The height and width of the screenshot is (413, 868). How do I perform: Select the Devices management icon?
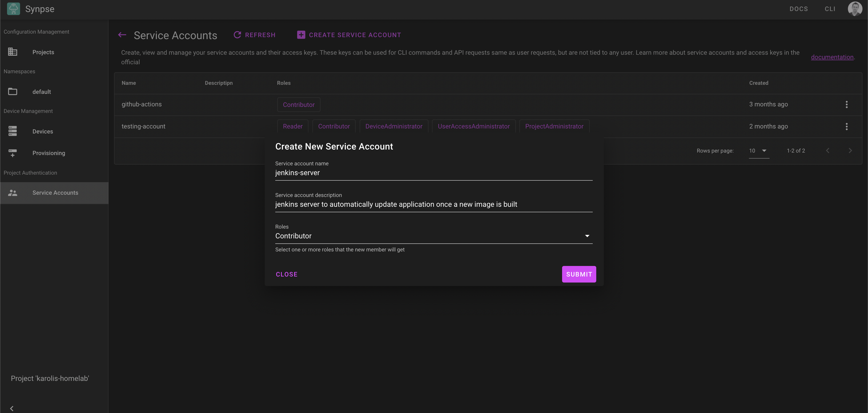coord(13,131)
